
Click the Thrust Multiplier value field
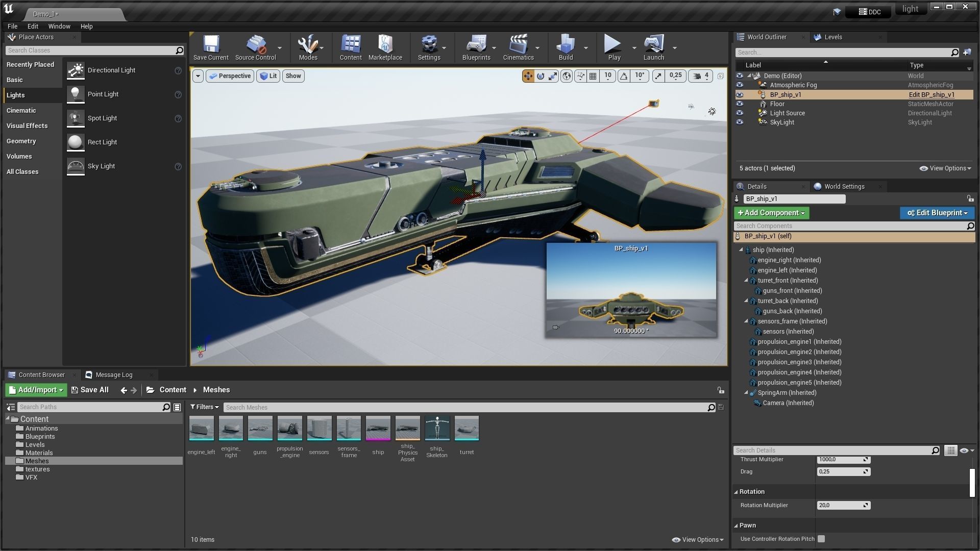coord(843,460)
